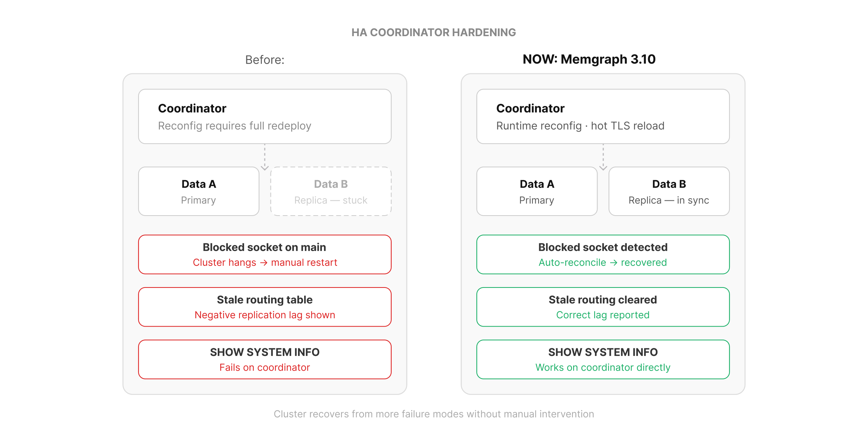Image resolution: width=868 pixels, height=434 pixels.
Task: Click the 'Data B Replica — stuck' box
Action: (x=331, y=191)
